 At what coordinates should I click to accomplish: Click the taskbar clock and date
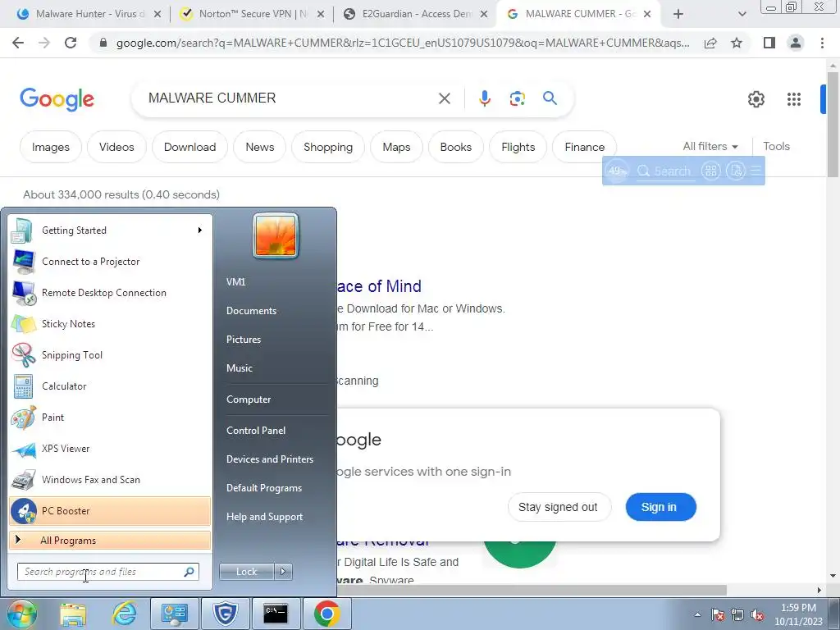(x=798, y=614)
